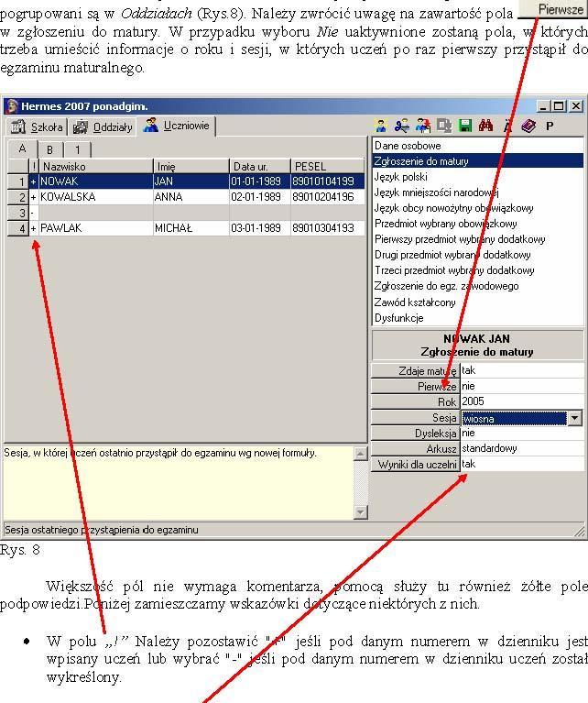Click the ANNA first name cell
The width and height of the screenshot is (588, 703).
[x=191, y=197]
